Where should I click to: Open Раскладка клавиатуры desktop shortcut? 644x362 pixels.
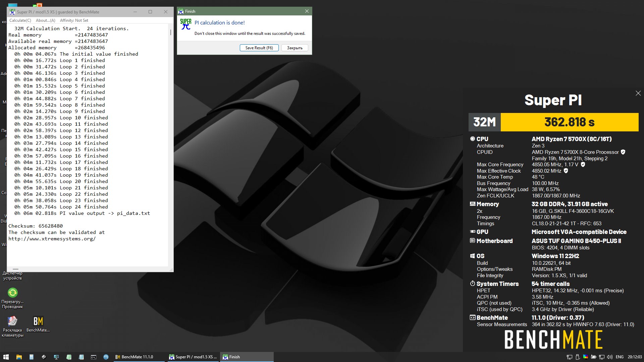pos(12,326)
